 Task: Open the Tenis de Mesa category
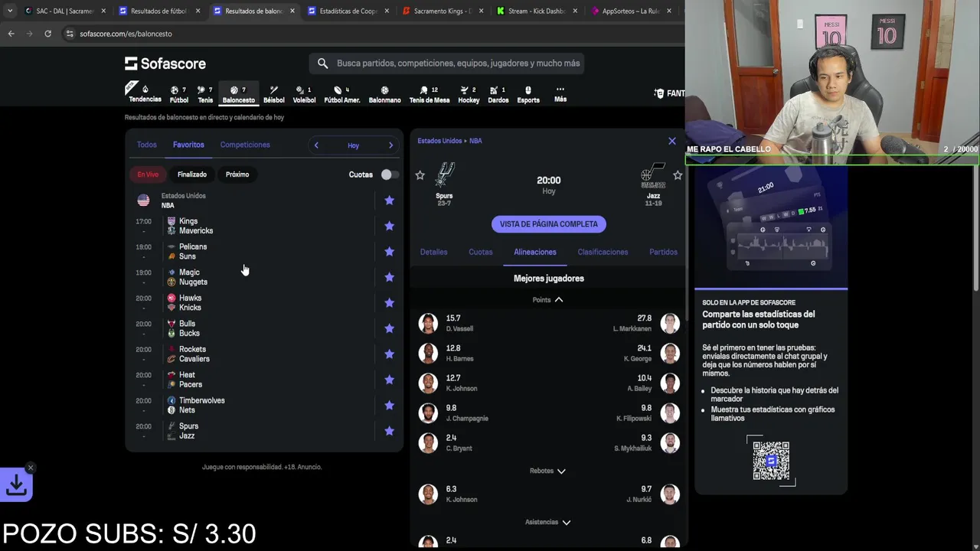click(430, 94)
